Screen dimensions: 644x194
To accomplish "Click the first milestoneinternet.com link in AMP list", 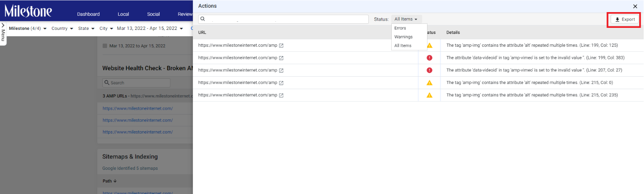I will 138,108.
